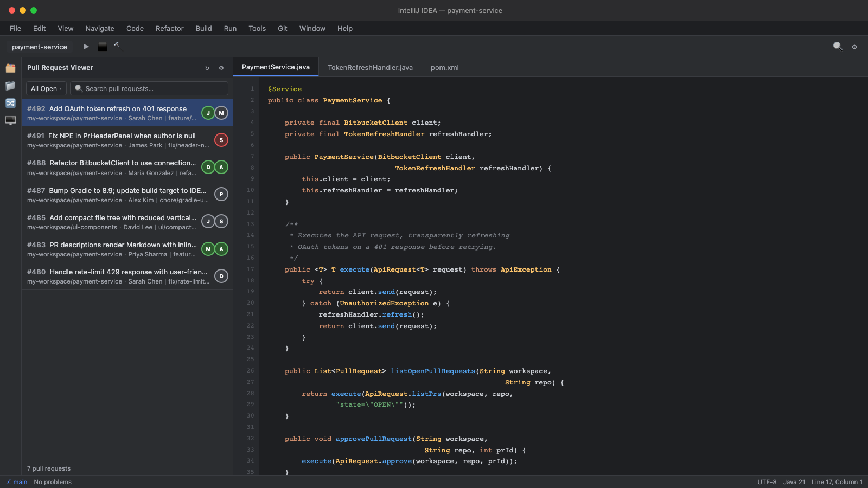The width and height of the screenshot is (868, 488).
Task: Run the payment-service configuration
Action: [x=86, y=47]
